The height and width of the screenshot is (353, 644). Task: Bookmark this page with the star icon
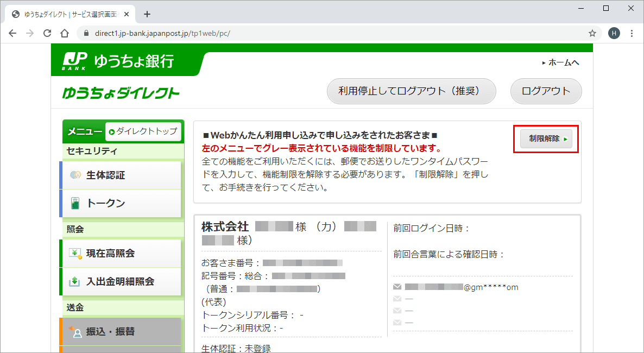tap(592, 33)
